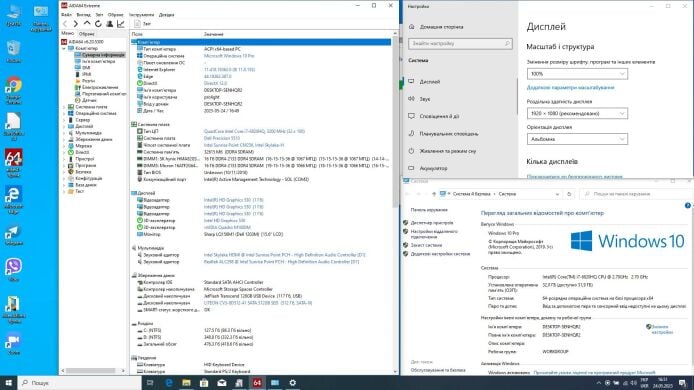Open the Довідка help menu in AIDA64
This screenshot has height=390, width=694.
166,15
